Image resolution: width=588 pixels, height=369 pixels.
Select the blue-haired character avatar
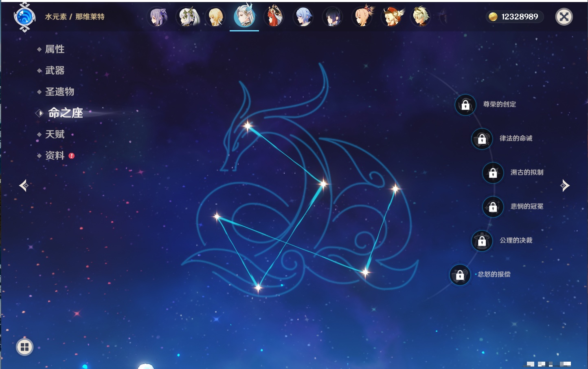click(303, 17)
